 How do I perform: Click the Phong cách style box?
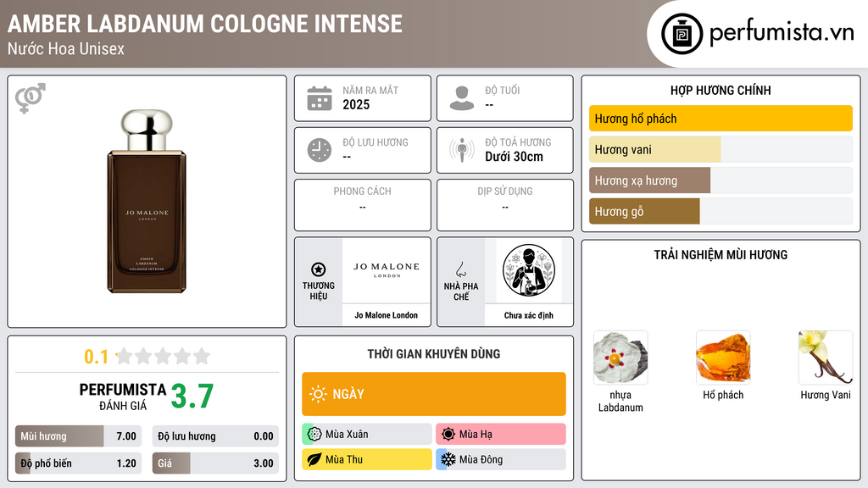363,205
